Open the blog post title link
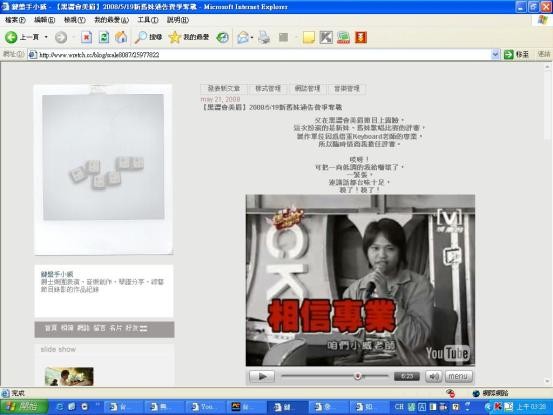 [271, 107]
